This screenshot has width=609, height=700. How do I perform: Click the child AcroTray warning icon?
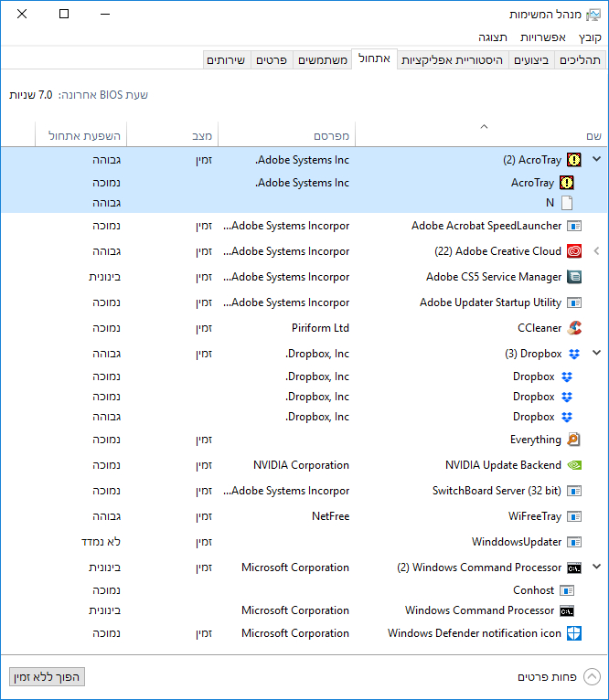[567, 183]
